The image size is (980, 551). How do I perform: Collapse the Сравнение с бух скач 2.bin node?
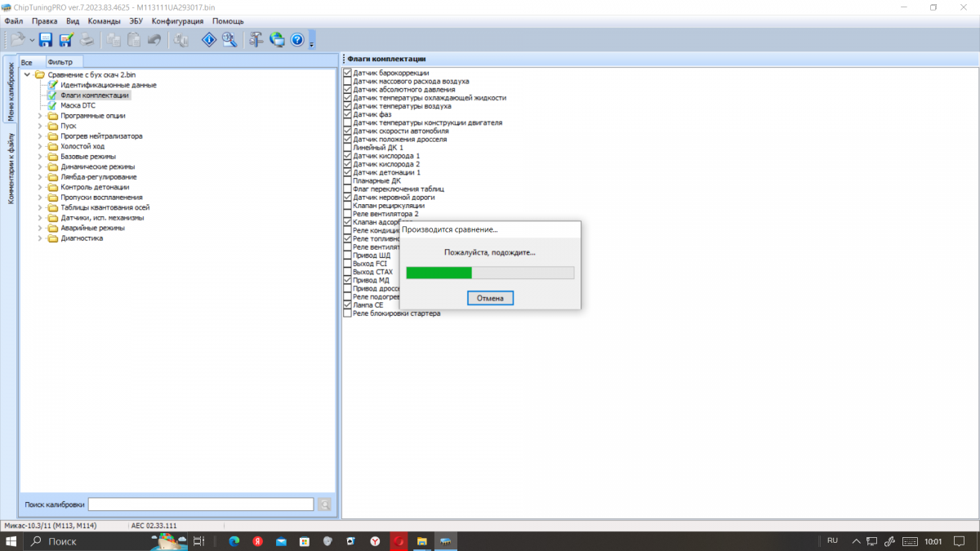pos(28,75)
